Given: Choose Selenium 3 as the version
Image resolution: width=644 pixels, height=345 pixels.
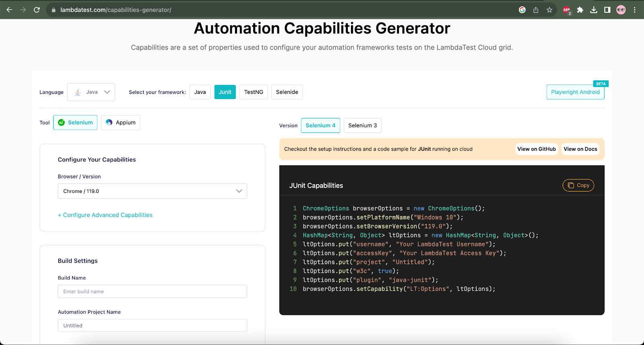Looking at the screenshot, I should click(362, 125).
